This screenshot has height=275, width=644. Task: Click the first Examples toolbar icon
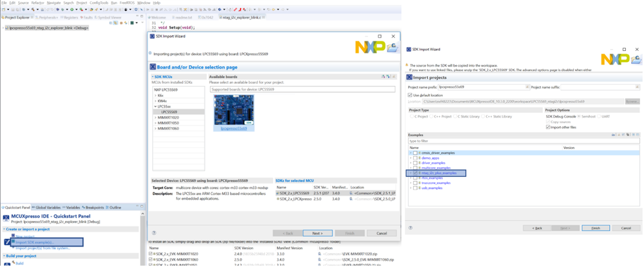pyautogui.click(x=613, y=134)
